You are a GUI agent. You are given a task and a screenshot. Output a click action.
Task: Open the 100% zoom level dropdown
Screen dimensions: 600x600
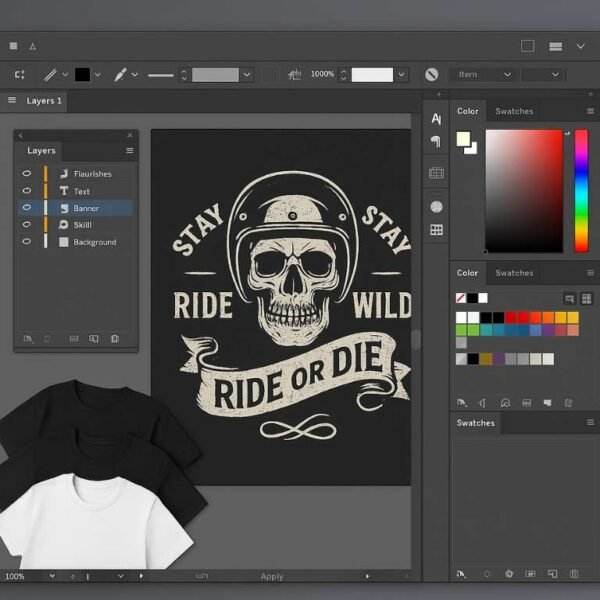coord(52,576)
